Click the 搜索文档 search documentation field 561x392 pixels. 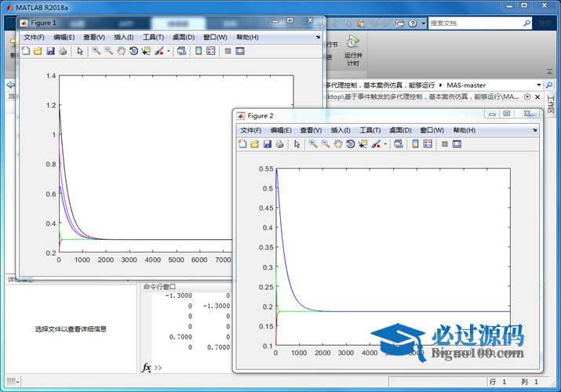point(475,24)
